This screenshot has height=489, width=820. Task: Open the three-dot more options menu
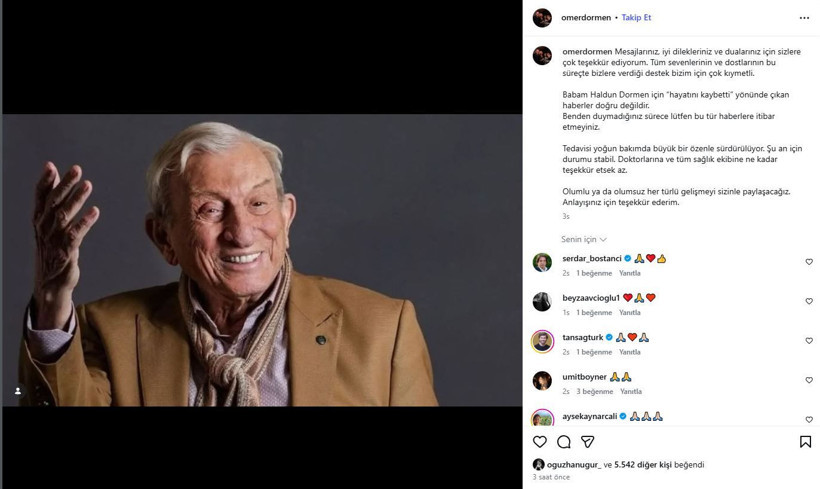(x=804, y=18)
